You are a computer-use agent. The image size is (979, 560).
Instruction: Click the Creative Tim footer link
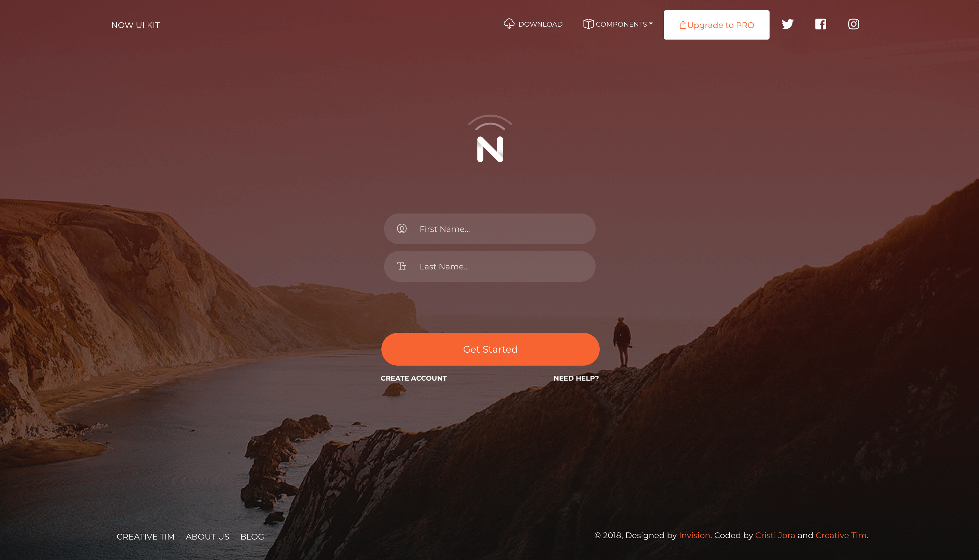tap(841, 535)
